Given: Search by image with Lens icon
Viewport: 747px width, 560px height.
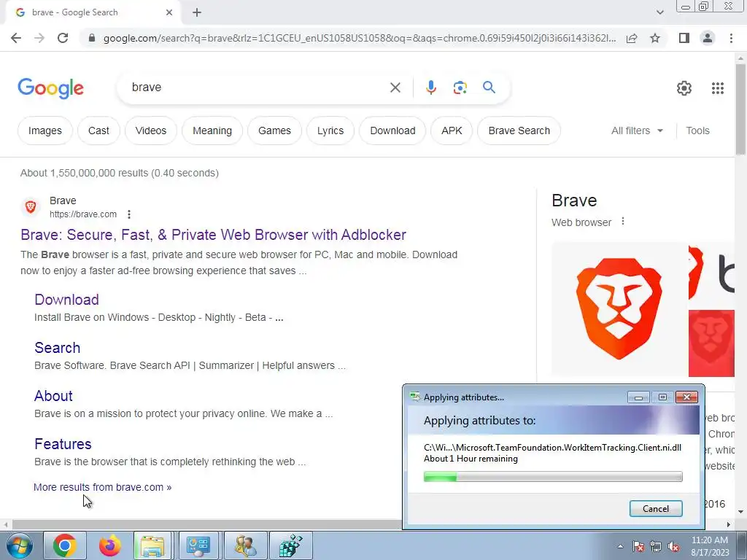Looking at the screenshot, I should (460, 87).
